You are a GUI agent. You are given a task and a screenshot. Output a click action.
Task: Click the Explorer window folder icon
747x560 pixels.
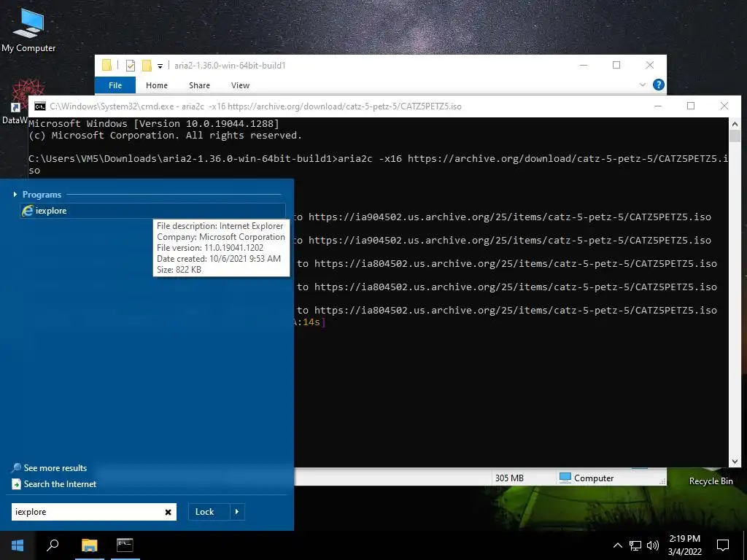click(x=107, y=65)
